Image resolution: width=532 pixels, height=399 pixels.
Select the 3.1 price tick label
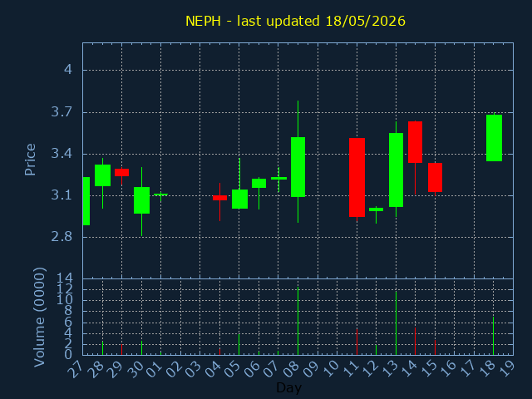[62, 195]
